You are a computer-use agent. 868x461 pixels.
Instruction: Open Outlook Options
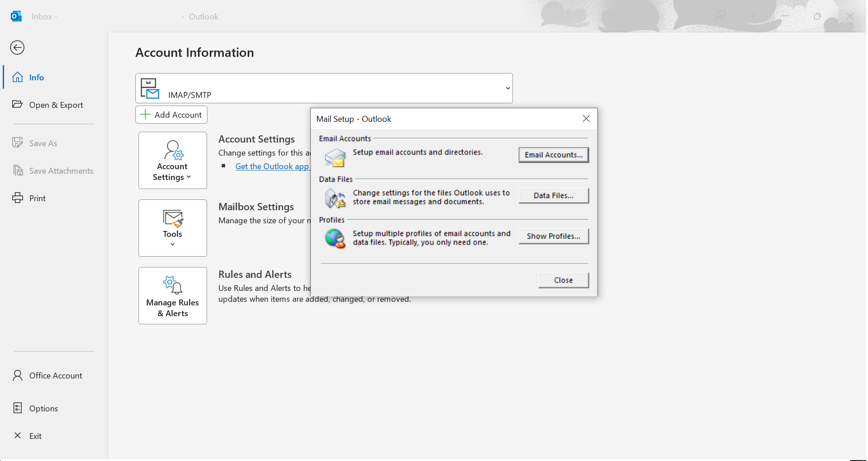coord(54,408)
